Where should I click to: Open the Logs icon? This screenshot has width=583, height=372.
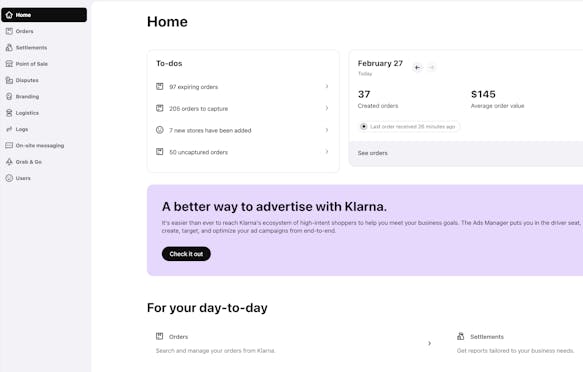9,129
